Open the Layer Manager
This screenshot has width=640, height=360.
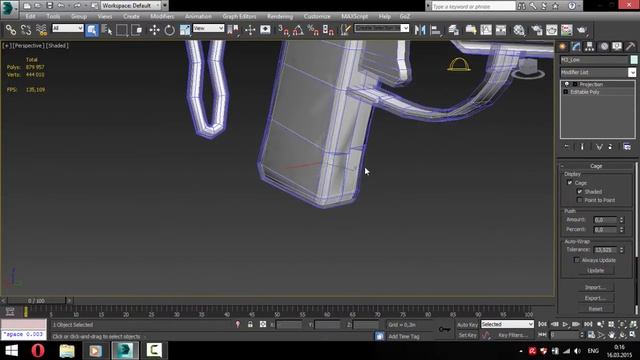[453, 30]
